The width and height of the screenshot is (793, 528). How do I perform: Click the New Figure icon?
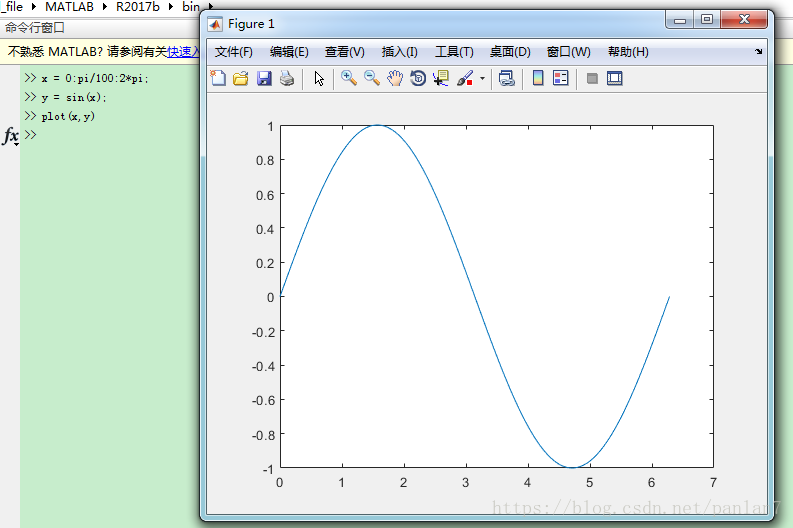click(219, 78)
